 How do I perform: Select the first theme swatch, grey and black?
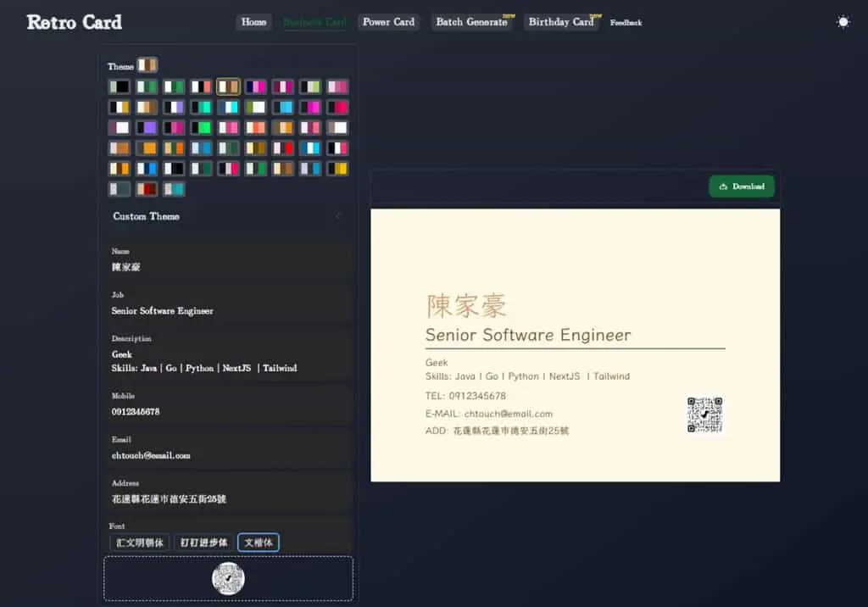pos(119,86)
